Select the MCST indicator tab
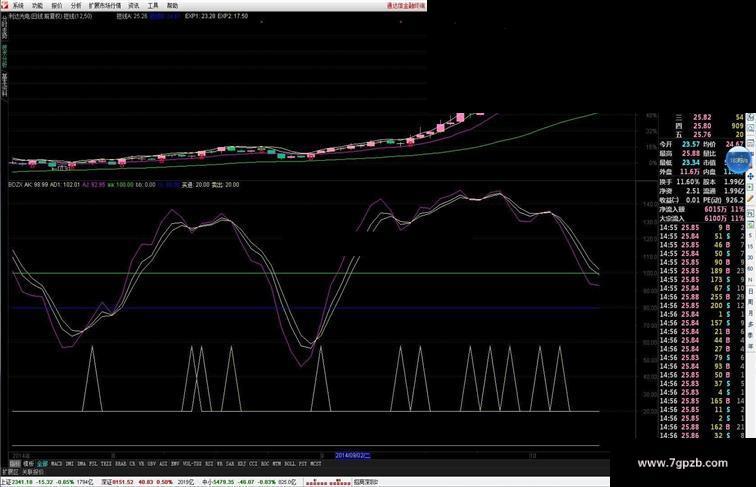This screenshot has height=487, width=756. [316, 464]
